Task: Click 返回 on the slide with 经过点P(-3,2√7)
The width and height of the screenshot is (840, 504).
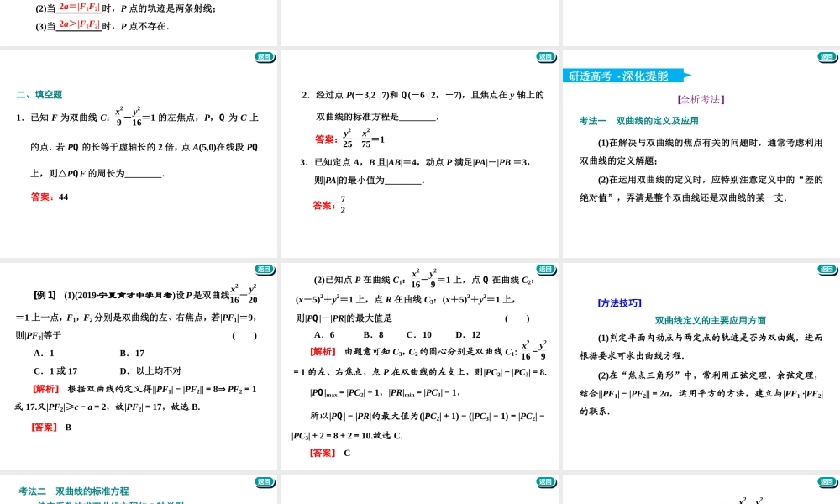Action: (x=545, y=58)
